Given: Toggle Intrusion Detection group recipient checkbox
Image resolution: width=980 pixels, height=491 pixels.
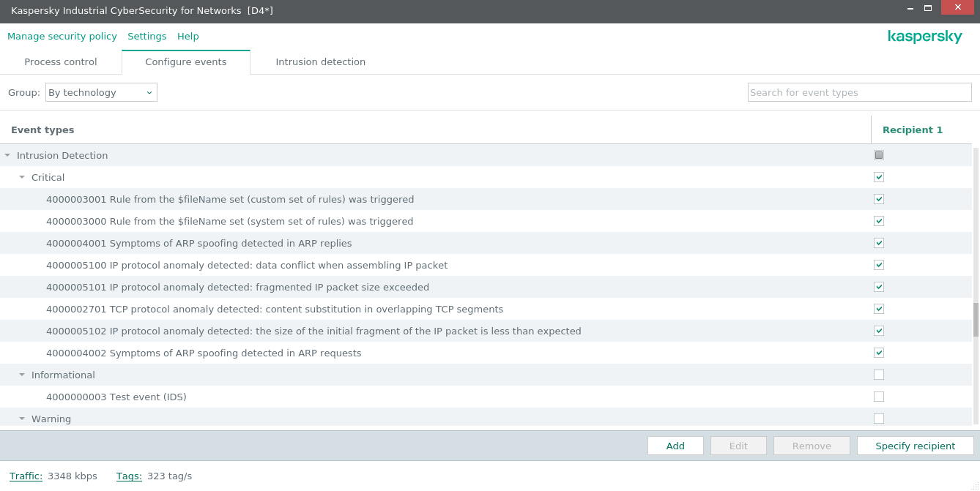Looking at the screenshot, I should click(879, 155).
